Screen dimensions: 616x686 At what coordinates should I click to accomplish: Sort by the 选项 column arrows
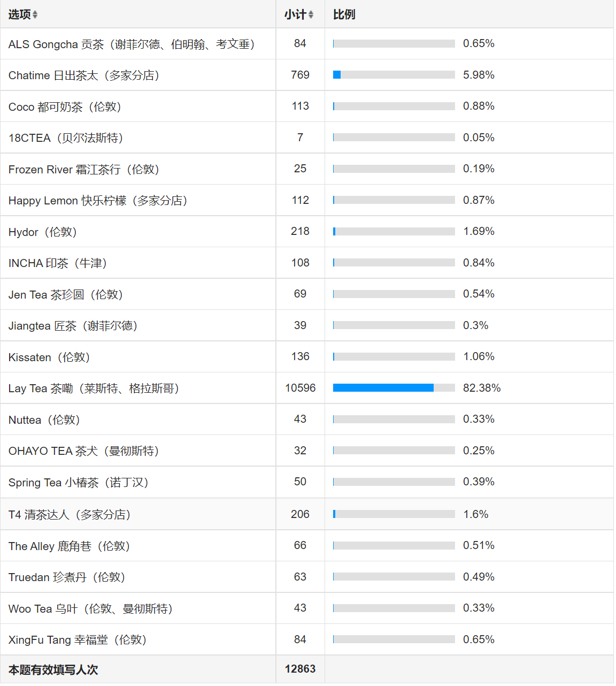tap(35, 14)
